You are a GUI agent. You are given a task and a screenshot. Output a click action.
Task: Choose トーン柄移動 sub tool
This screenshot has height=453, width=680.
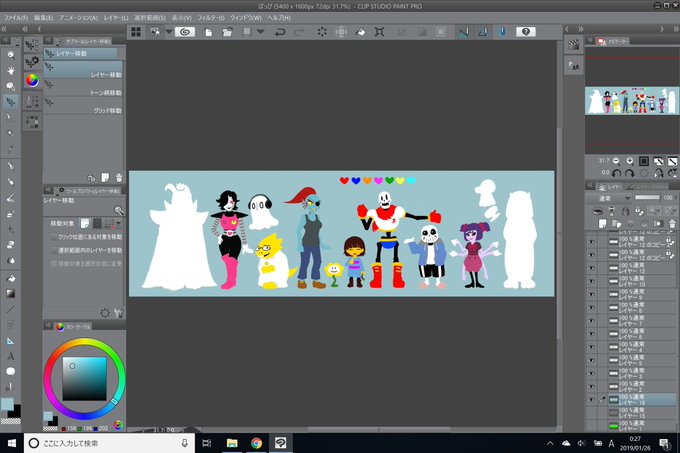[x=82, y=88]
